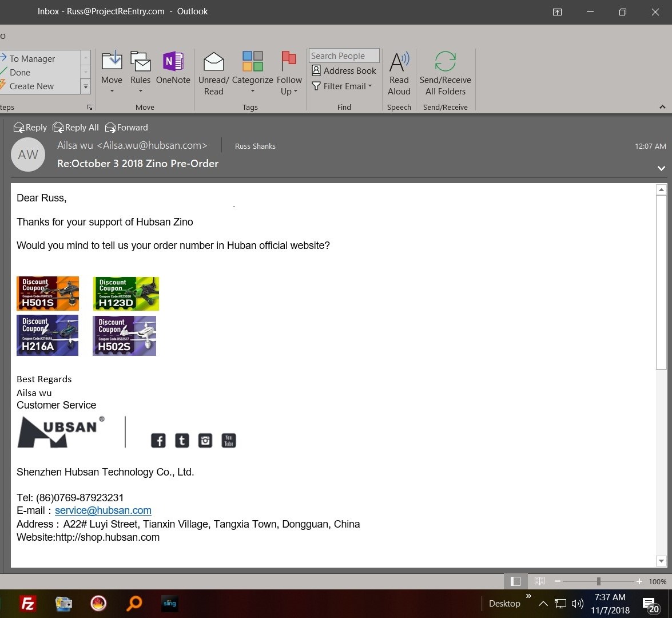Click AW sender avatar
Viewport: 672px width, 618px height.
coord(28,154)
